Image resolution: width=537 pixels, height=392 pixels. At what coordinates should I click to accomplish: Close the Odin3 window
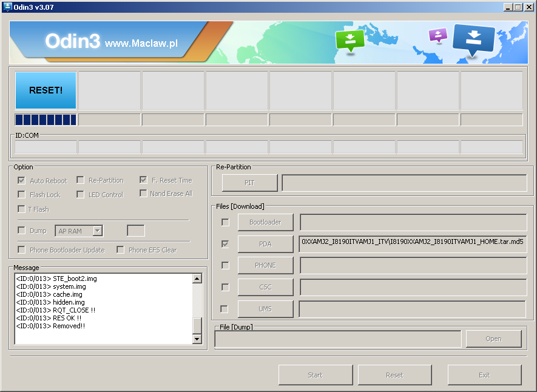pyautogui.click(x=529, y=7)
